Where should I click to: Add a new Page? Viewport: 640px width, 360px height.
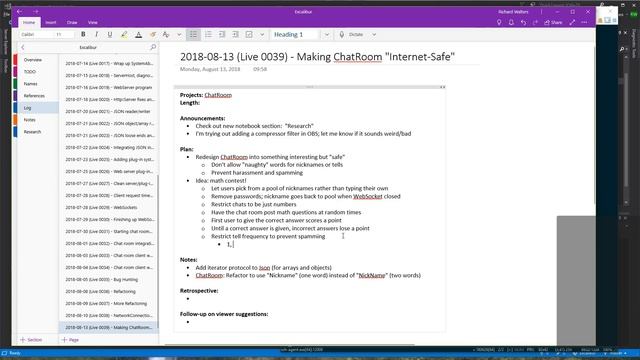pyautogui.click(x=70, y=340)
